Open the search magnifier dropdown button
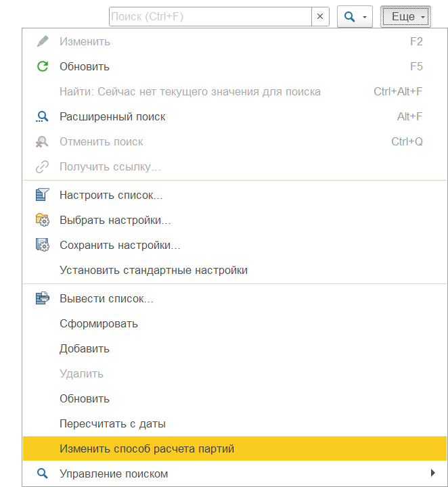 (x=355, y=16)
